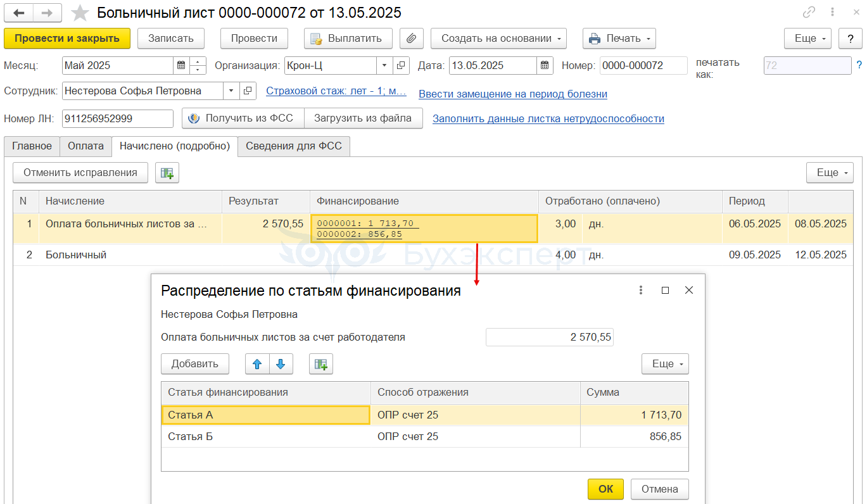
Task: Switch to Сведения для ФСС tab
Action: [x=294, y=146]
